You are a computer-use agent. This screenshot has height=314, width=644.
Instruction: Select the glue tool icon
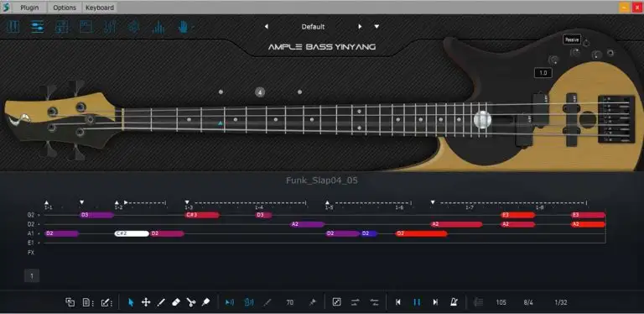tap(205, 302)
